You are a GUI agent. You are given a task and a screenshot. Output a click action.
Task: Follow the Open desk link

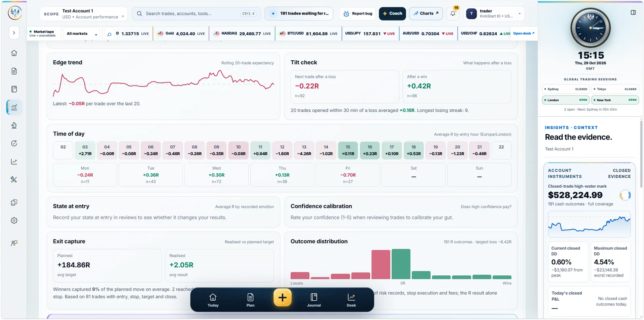[524, 33]
